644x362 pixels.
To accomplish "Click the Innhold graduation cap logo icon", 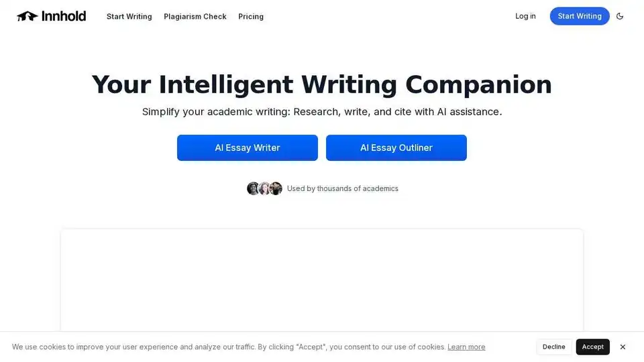I will click(x=28, y=16).
